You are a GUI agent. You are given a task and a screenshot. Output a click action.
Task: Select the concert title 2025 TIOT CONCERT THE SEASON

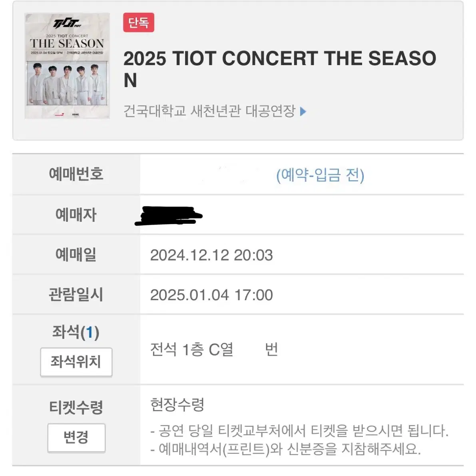[x=280, y=69]
